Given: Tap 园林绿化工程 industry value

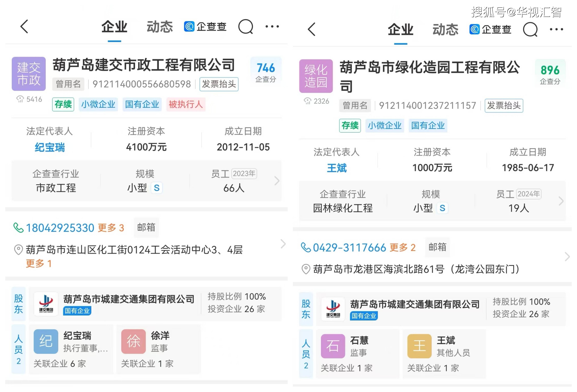Looking at the screenshot, I should coord(343,208).
